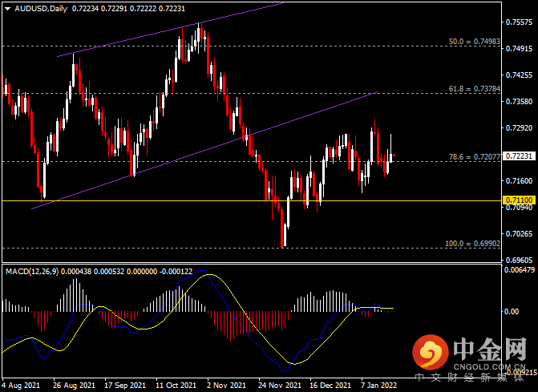This screenshot has width=538, height=392.
Task: Click the 0.75575 price axis label
Action: [x=519, y=22]
